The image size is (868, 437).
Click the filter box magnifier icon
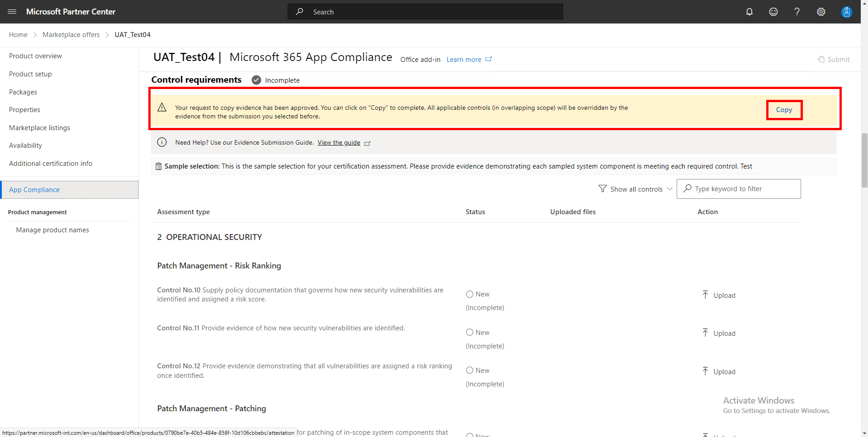687,188
